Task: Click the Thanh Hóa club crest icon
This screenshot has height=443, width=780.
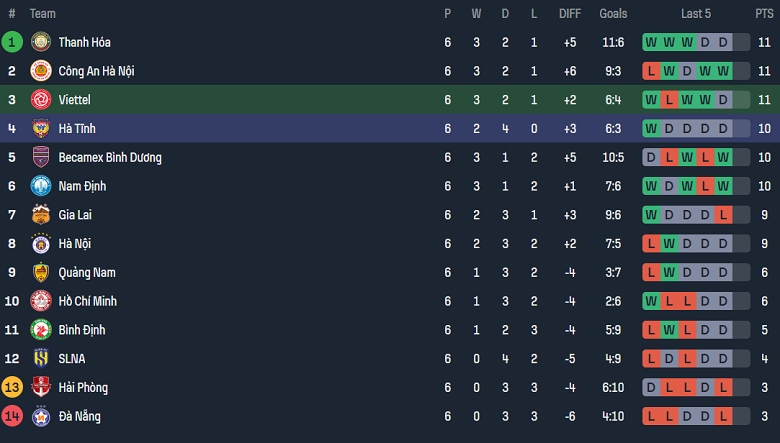Action: [41, 42]
